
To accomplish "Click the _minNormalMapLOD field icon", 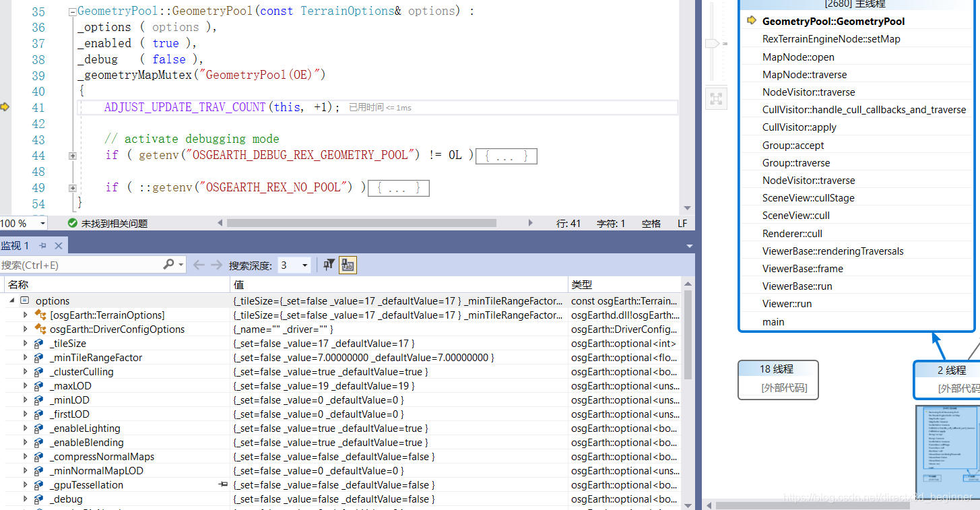I will [39, 471].
